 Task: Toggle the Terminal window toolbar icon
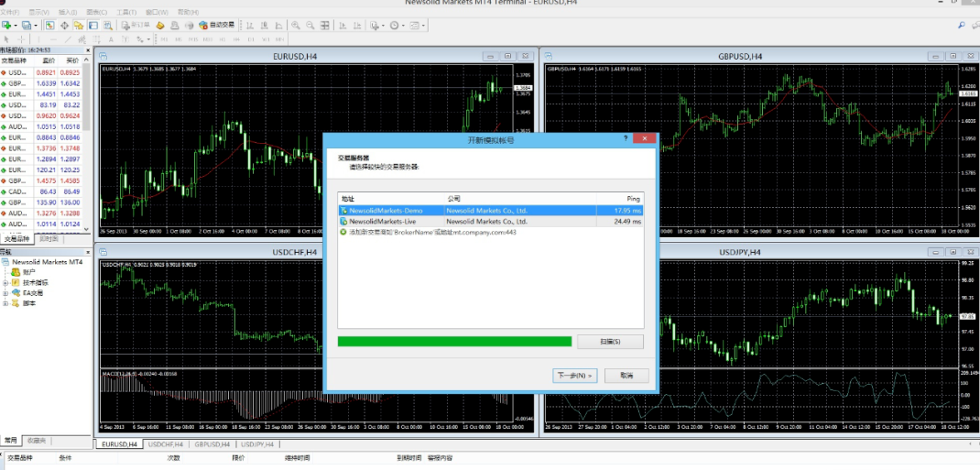click(93, 25)
